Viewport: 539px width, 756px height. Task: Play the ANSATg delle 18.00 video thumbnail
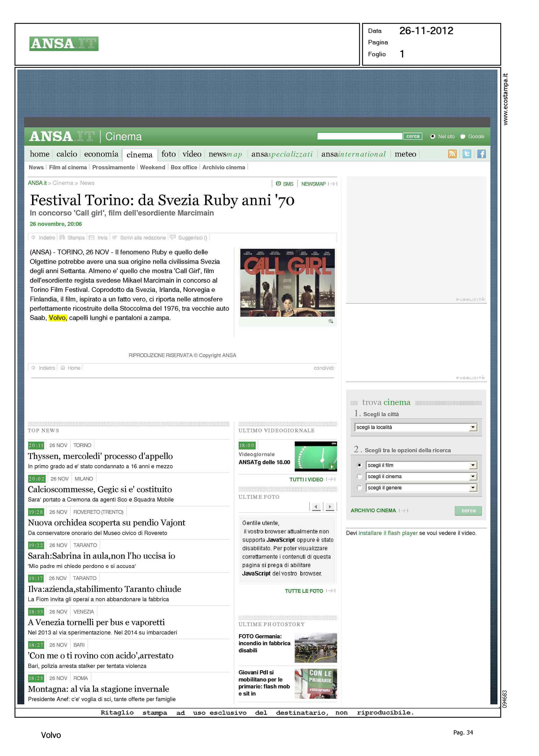tap(315, 456)
